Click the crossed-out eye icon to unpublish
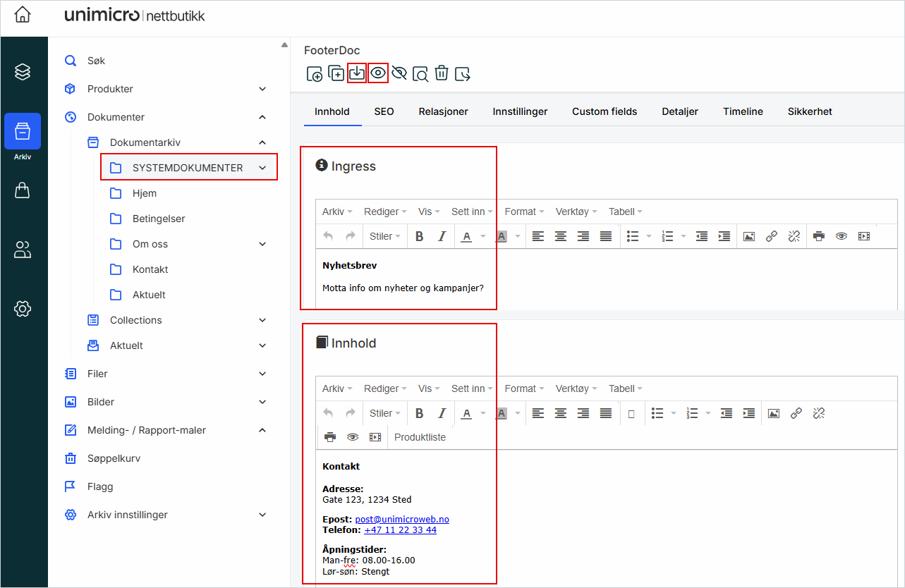The width and height of the screenshot is (905, 588). (x=399, y=73)
